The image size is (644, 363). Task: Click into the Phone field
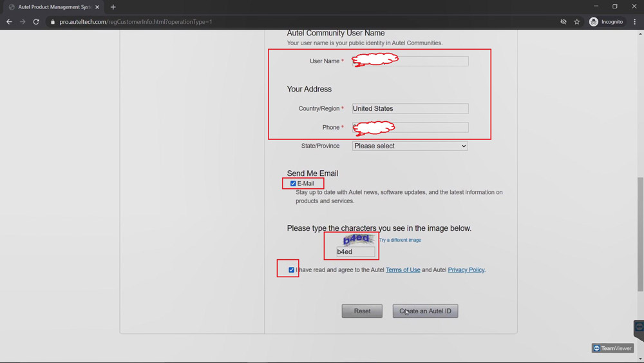[x=410, y=128]
